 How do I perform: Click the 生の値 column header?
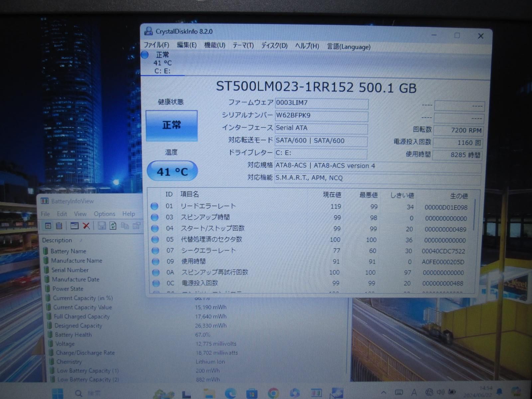pyautogui.click(x=459, y=196)
